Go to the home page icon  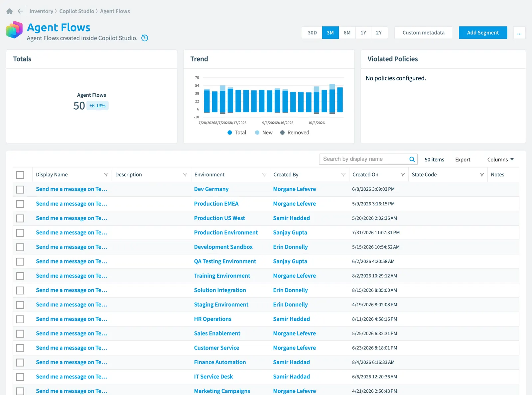[10, 11]
